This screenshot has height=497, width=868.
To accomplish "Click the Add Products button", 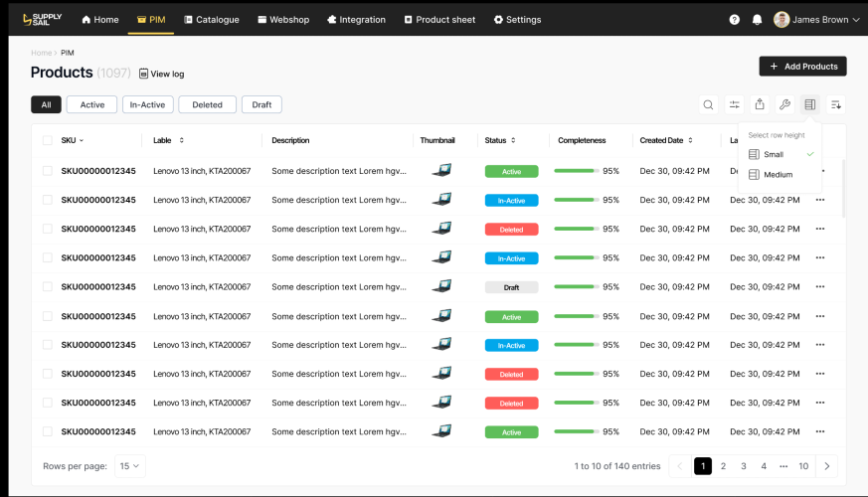I will click(x=802, y=67).
